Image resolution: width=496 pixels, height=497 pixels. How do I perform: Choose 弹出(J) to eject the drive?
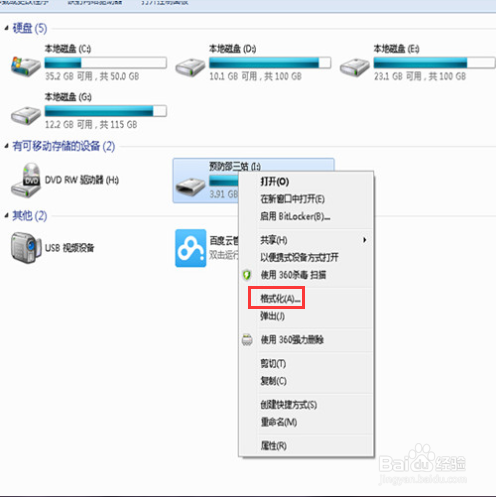(272, 316)
